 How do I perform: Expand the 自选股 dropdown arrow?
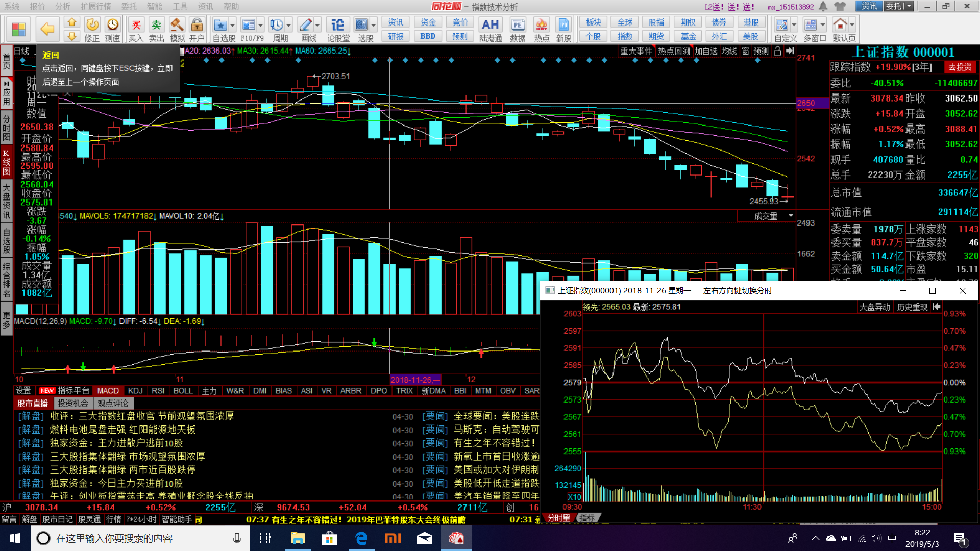tap(233, 25)
